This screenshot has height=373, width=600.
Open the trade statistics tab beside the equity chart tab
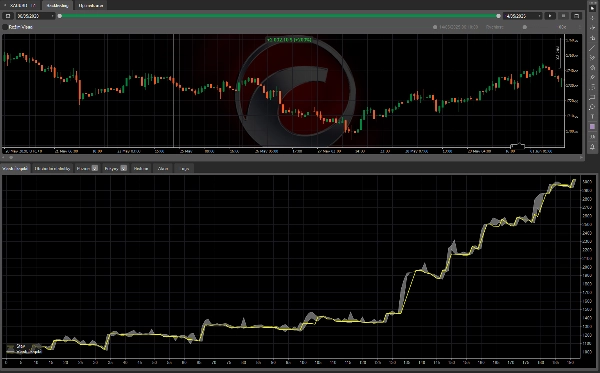click(x=52, y=168)
